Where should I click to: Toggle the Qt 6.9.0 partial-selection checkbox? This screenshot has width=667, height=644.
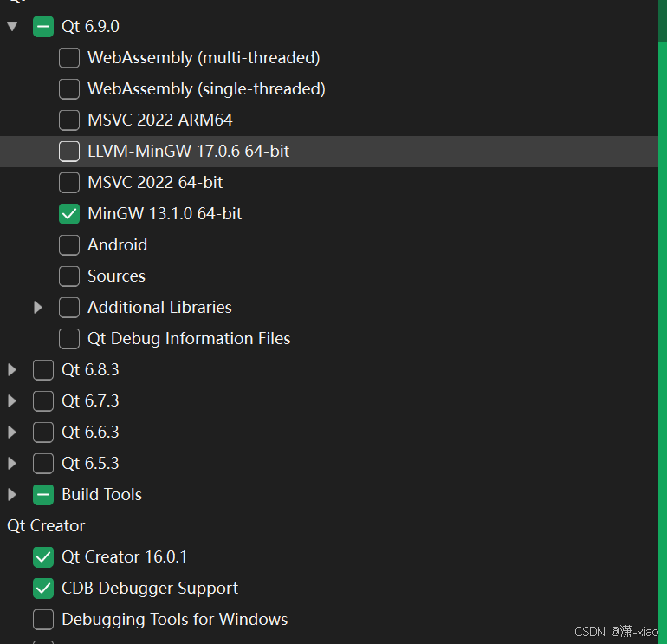click(x=43, y=27)
